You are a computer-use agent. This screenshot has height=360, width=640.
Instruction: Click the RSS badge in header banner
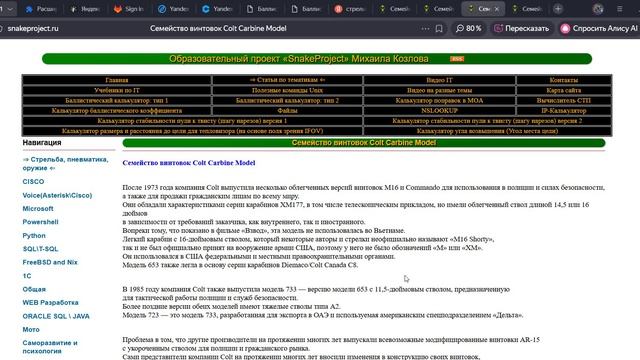[x=457, y=59]
